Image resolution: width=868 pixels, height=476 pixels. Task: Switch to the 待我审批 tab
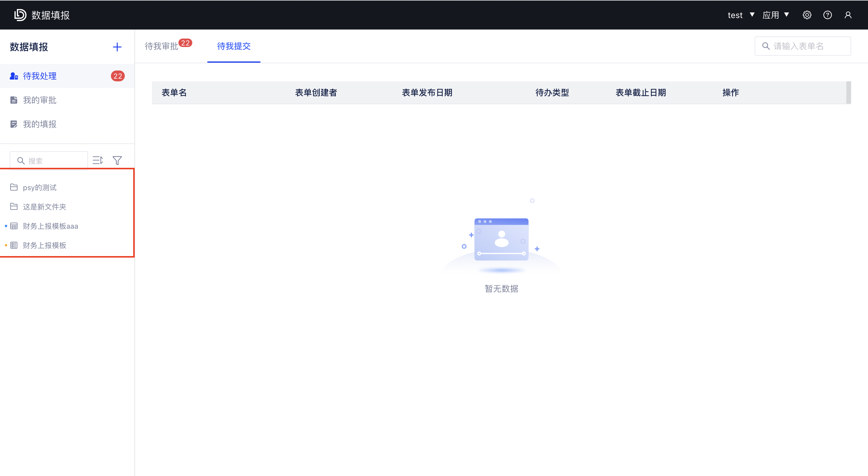(x=161, y=46)
